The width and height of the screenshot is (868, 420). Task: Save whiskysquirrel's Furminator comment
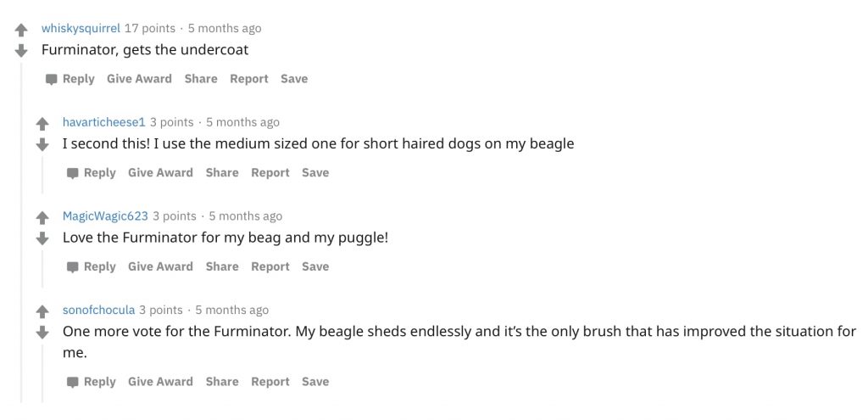294,79
